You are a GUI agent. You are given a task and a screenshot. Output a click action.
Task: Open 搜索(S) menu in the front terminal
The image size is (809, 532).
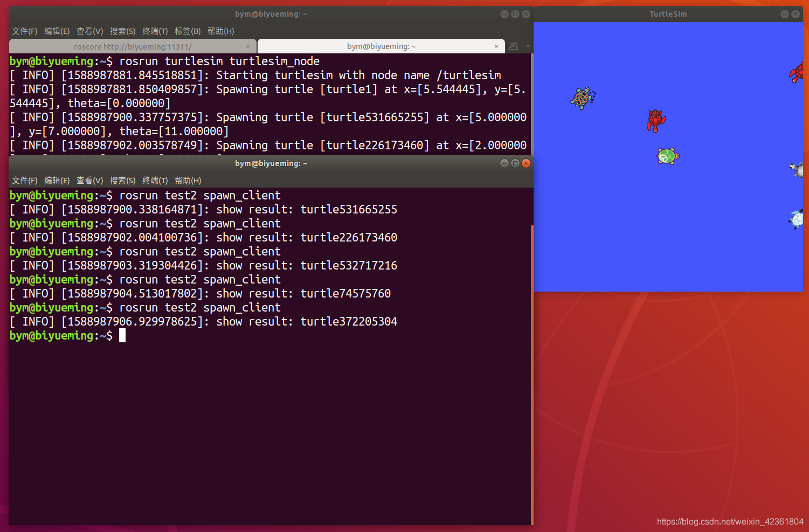[123, 181]
